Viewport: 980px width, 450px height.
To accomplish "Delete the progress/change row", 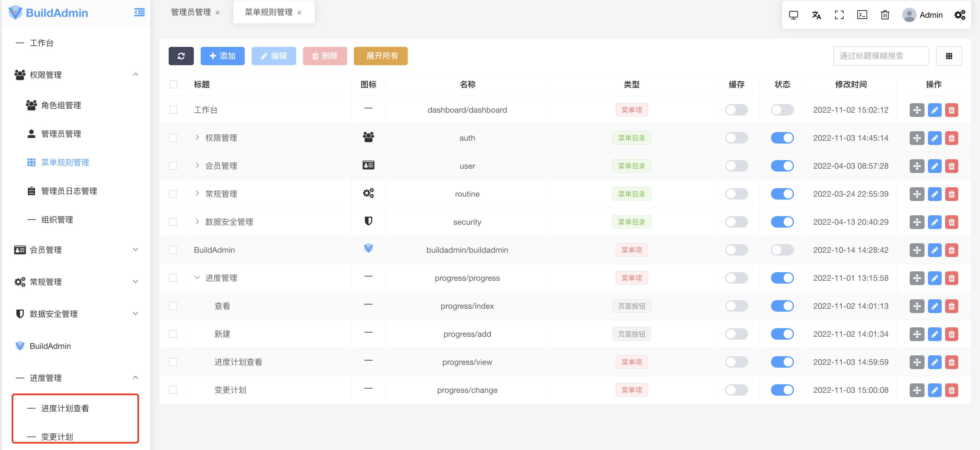I will click(x=951, y=390).
